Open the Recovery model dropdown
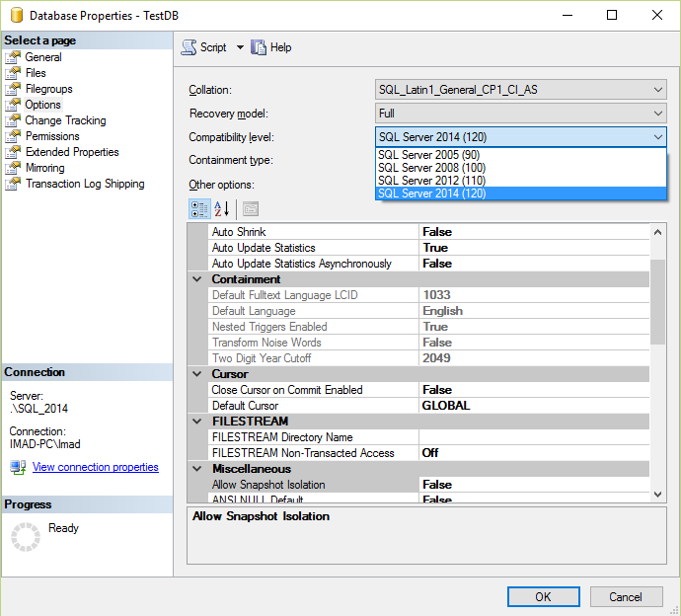681x616 pixels. [520, 114]
